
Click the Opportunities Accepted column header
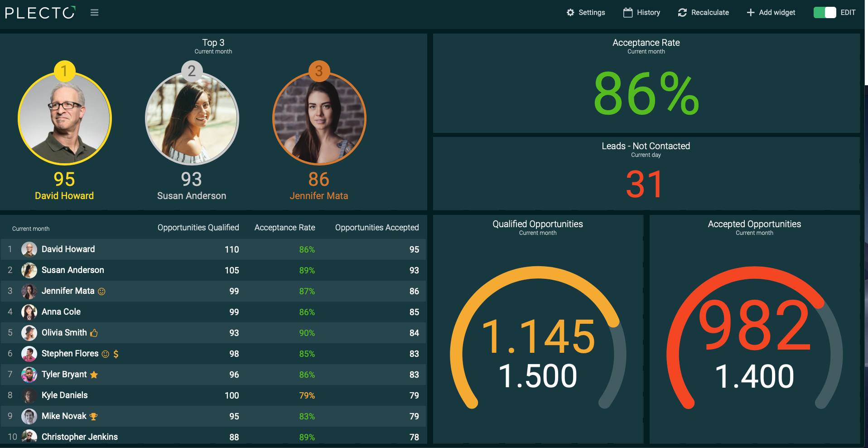pyautogui.click(x=377, y=228)
